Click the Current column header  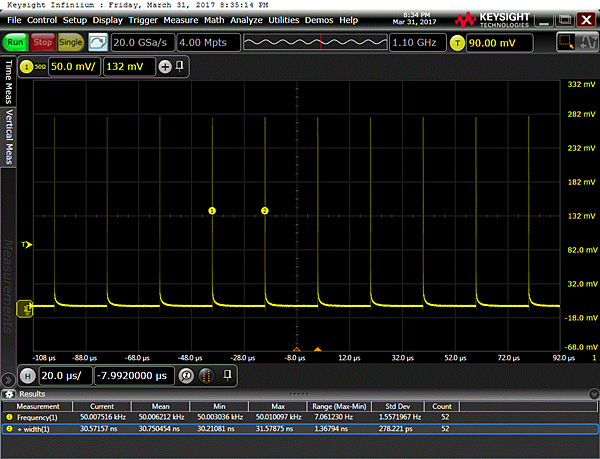pos(102,406)
